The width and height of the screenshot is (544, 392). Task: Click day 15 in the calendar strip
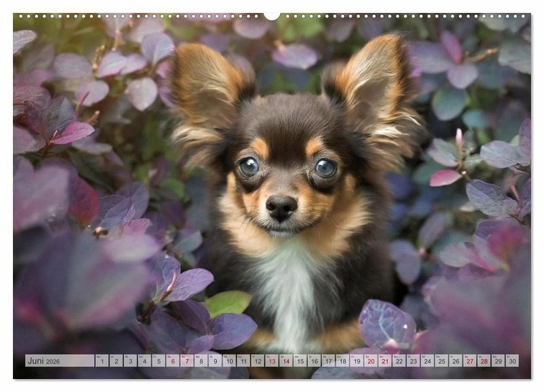[300, 361]
